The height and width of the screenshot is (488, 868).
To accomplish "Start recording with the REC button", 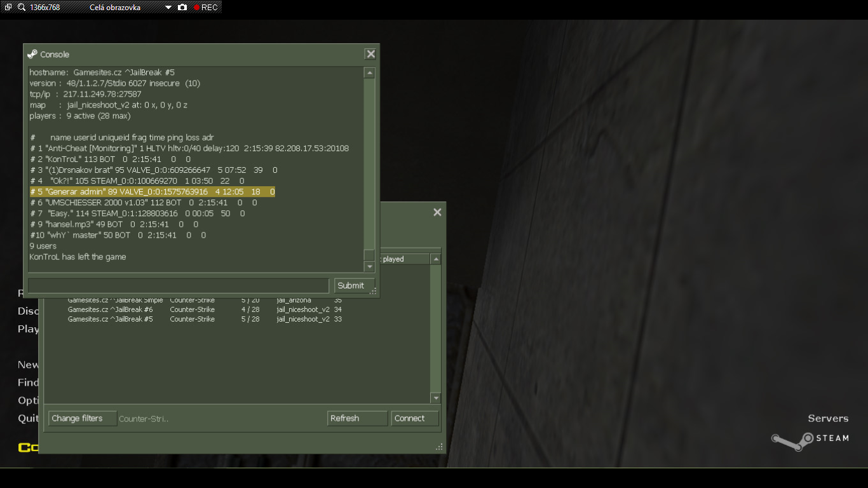I will pos(205,8).
